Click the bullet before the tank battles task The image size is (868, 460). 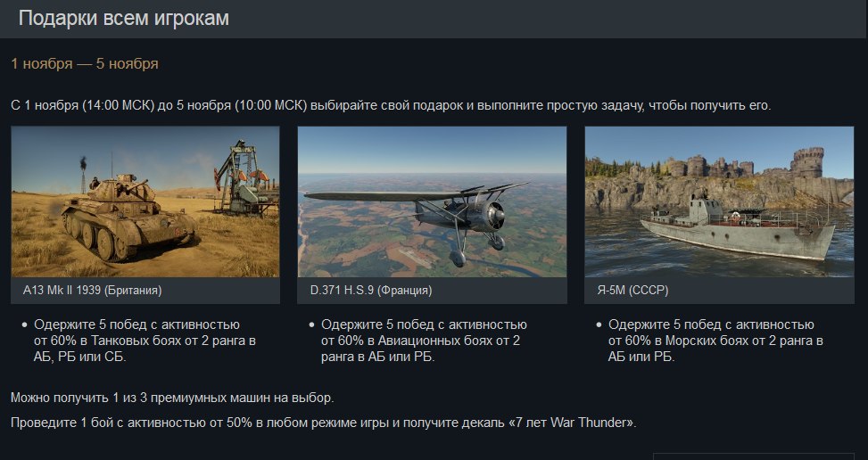tap(24, 325)
